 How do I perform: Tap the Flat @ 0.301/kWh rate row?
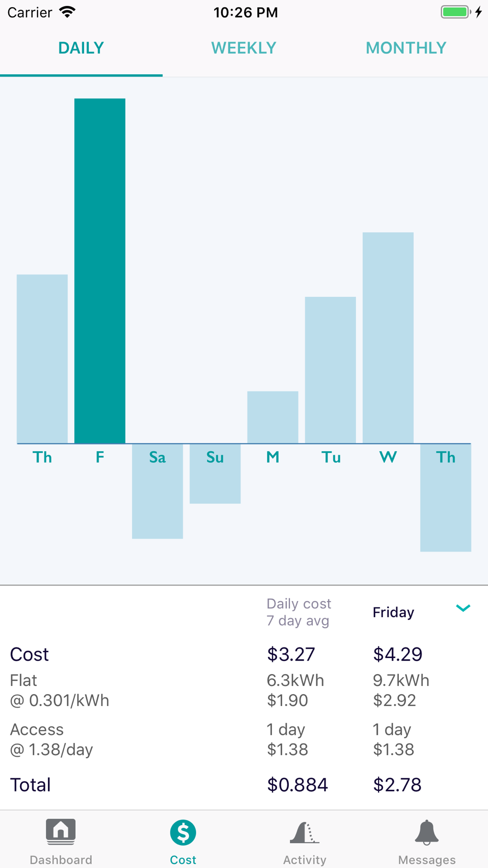[x=244, y=690]
